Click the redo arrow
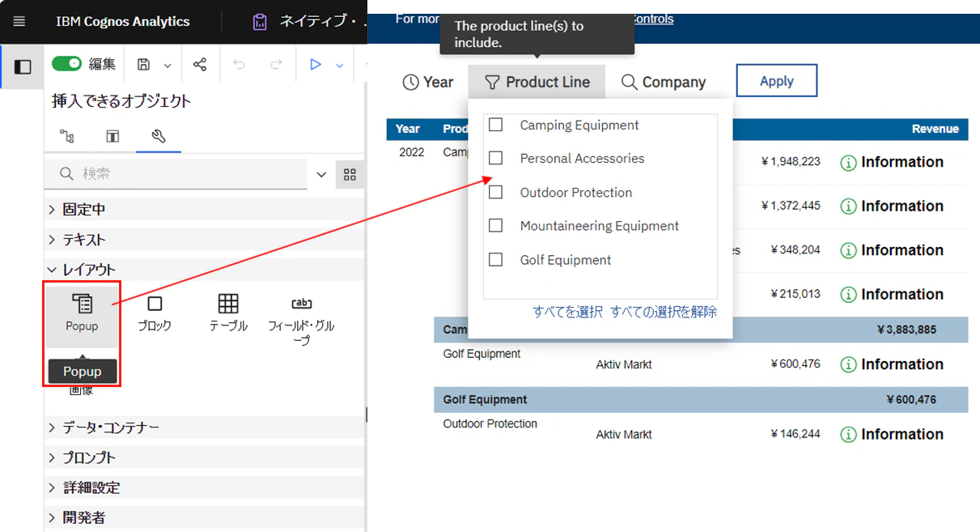The width and height of the screenshot is (980, 532). 276,65
